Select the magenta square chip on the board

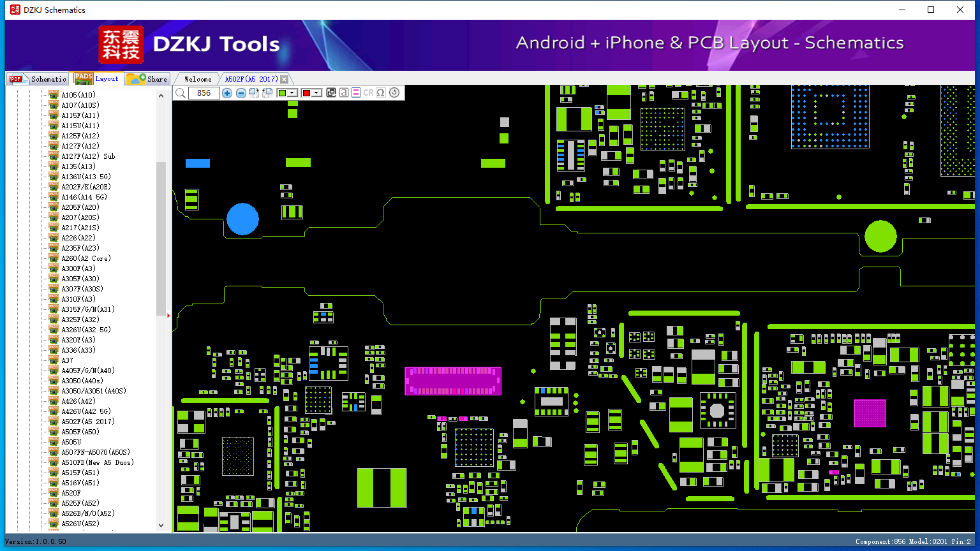click(870, 413)
